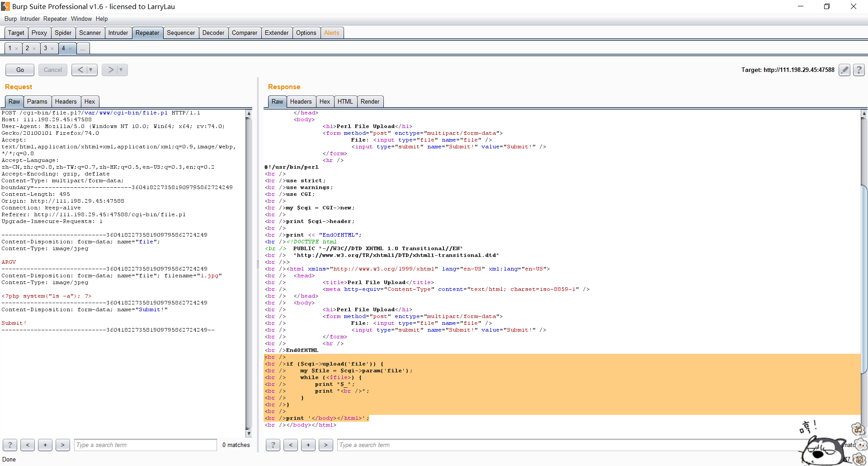Select Request Headers view tab
Viewport: 868px width, 466px height.
pyautogui.click(x=66, y=101)
